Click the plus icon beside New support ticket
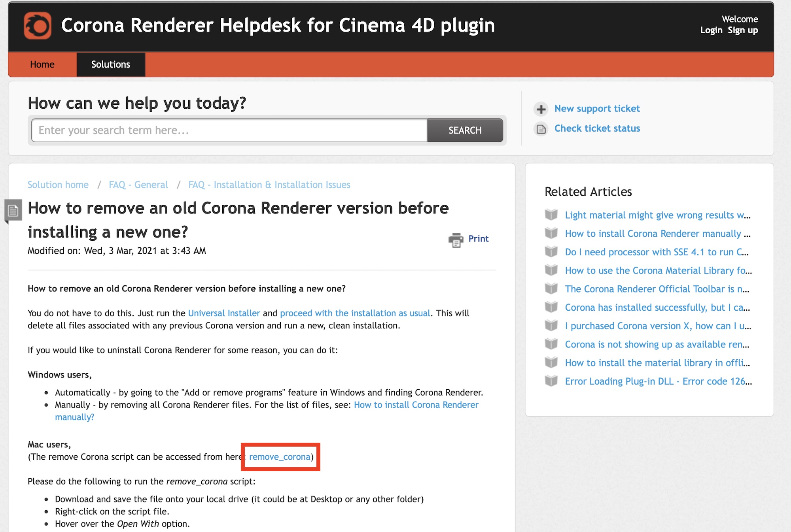Screen dimensions: 791x532 [541, 109]
